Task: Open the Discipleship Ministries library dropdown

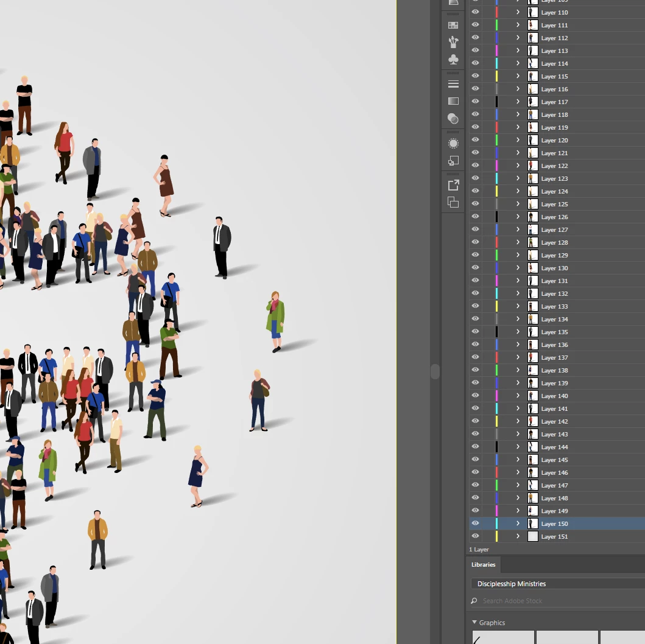Action: [x=558, y=584]
